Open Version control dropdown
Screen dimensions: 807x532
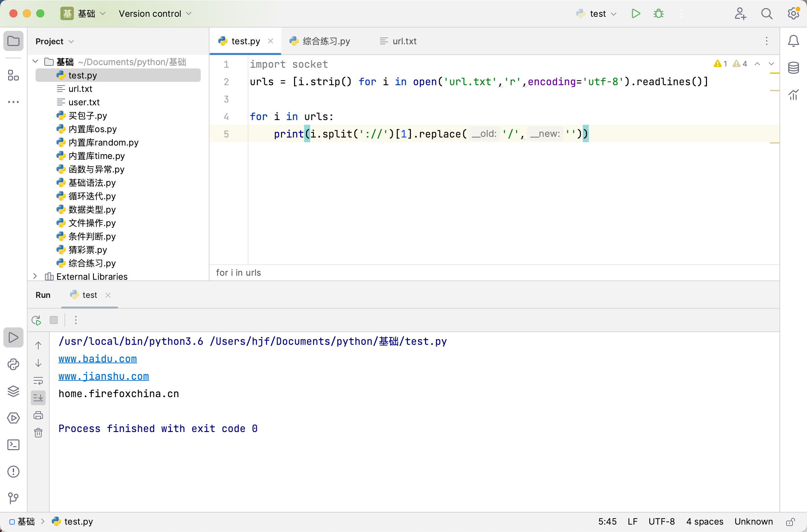pos(155,13)
